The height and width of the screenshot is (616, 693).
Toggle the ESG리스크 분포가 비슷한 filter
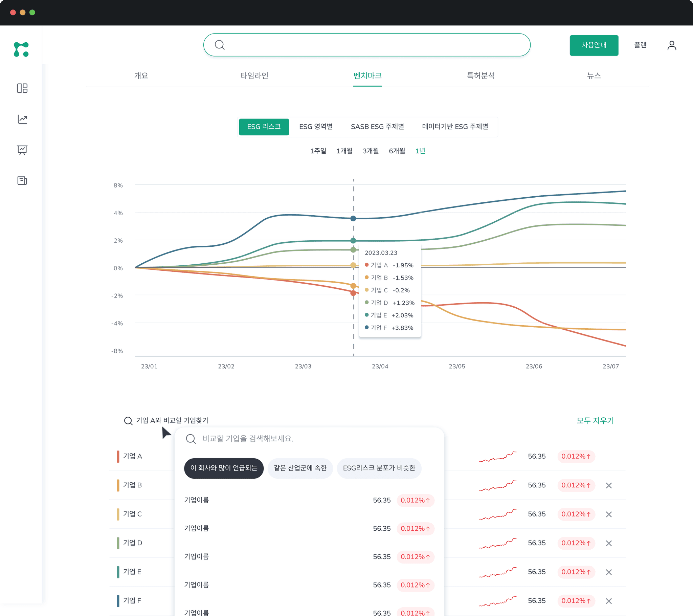pyautogui.click(x=379, y=468)
